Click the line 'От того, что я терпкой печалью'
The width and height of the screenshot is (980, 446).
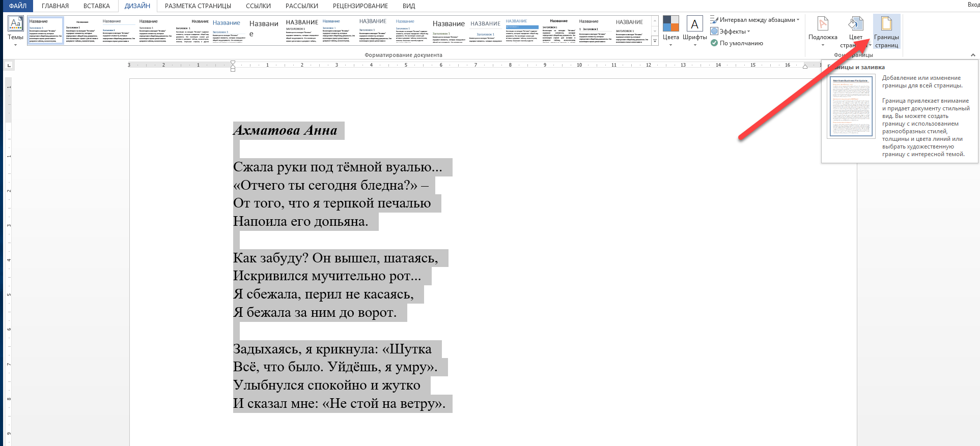(x=332, y=203)
